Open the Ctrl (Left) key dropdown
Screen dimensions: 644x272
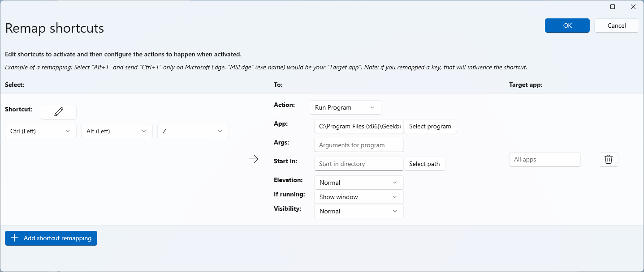coord(40,131)
